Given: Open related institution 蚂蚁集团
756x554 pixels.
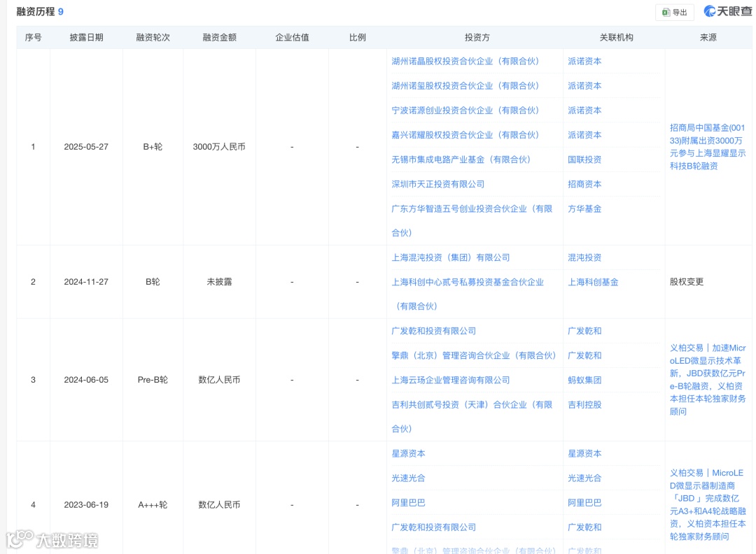Looking at the screenshot, I should [584, 380].
